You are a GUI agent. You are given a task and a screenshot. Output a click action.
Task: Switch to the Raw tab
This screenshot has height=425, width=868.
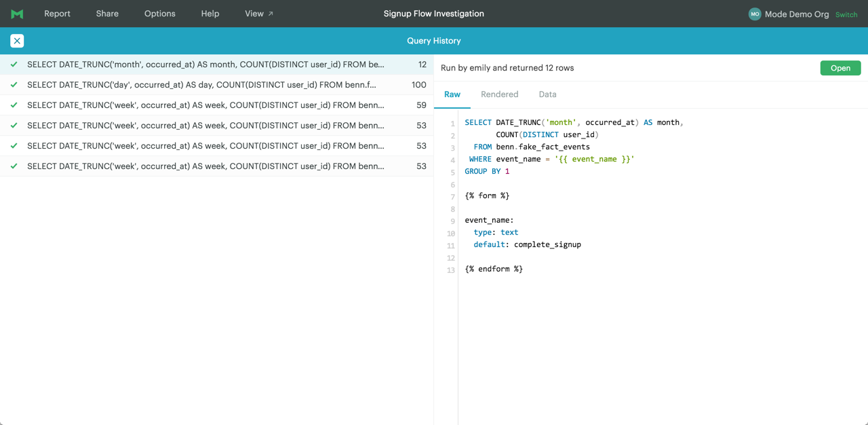pos(452,94)
